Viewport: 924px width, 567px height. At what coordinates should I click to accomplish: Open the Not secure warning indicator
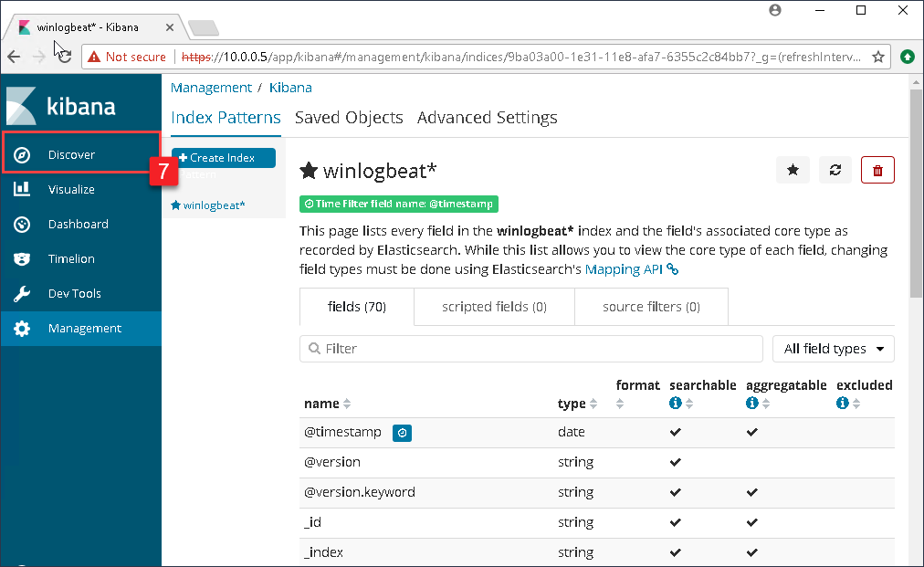click(127, 57)
